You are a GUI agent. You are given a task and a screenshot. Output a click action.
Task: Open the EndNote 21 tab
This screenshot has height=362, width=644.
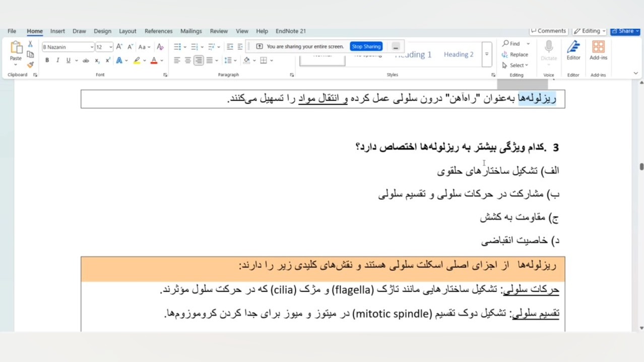coord(290,31)
